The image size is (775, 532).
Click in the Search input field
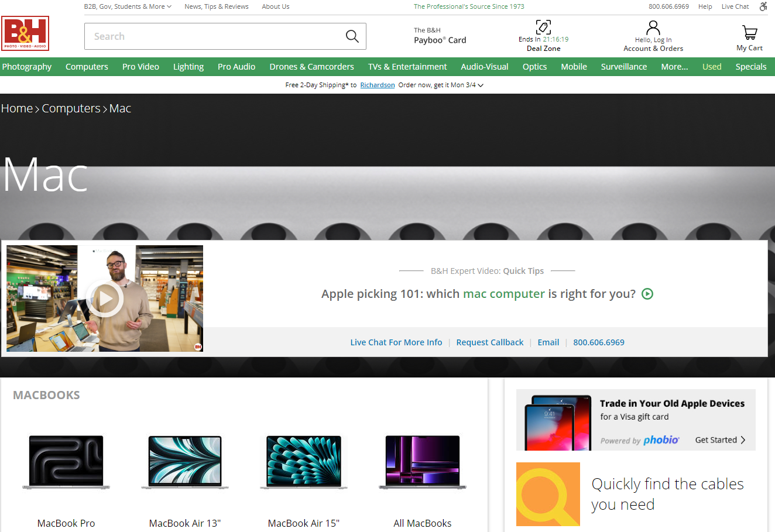pos(214,36)
